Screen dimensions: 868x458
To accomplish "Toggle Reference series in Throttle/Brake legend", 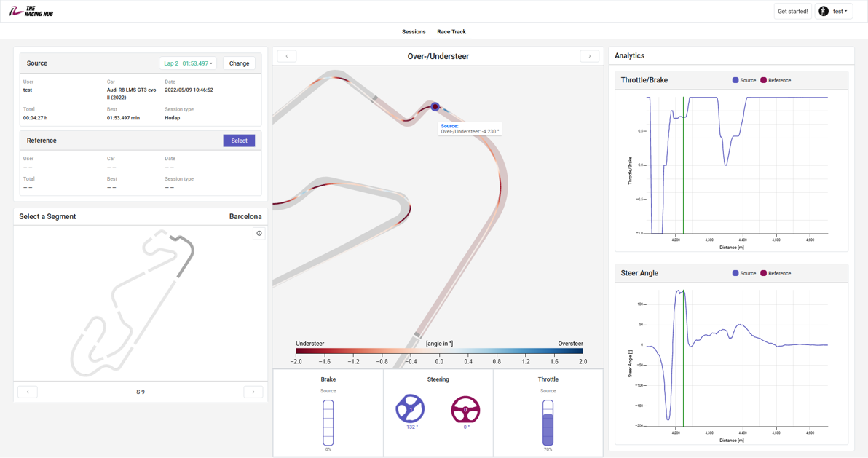I will [776, 80].
